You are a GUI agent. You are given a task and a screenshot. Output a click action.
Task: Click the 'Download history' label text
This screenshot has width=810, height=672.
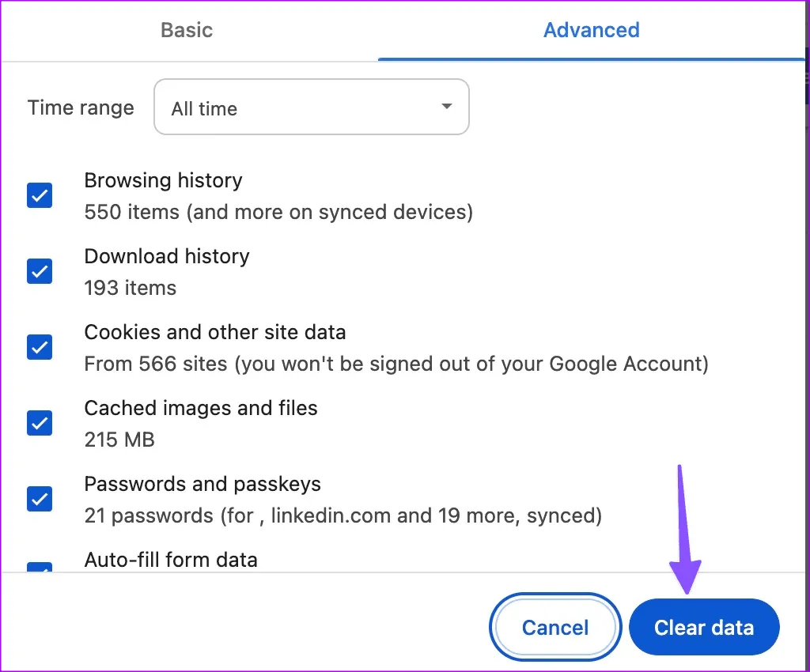click(167, 256)
